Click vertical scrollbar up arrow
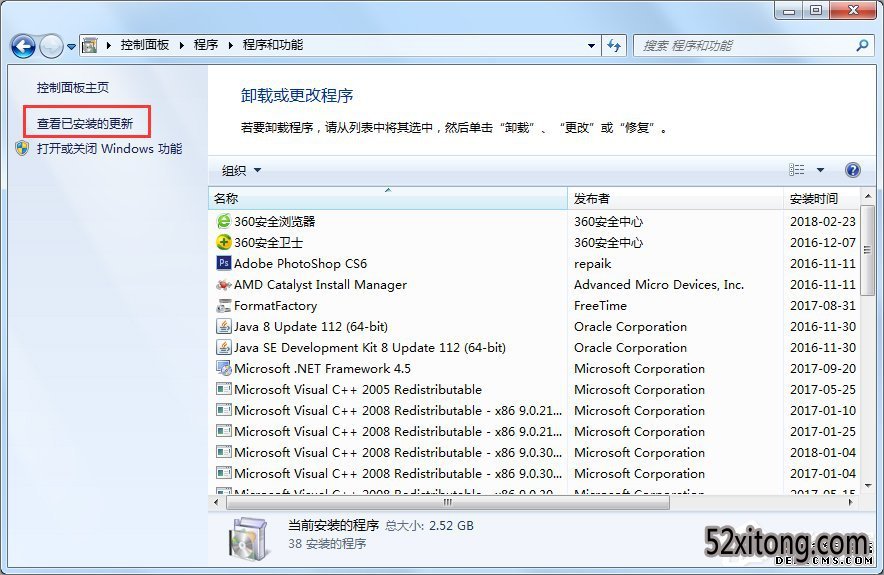 [868, 196]
